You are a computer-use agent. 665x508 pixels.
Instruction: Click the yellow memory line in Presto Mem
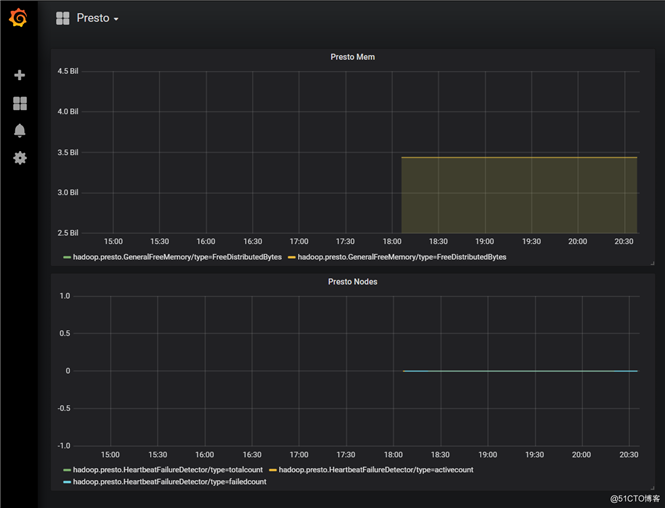(x=519, y=157)
